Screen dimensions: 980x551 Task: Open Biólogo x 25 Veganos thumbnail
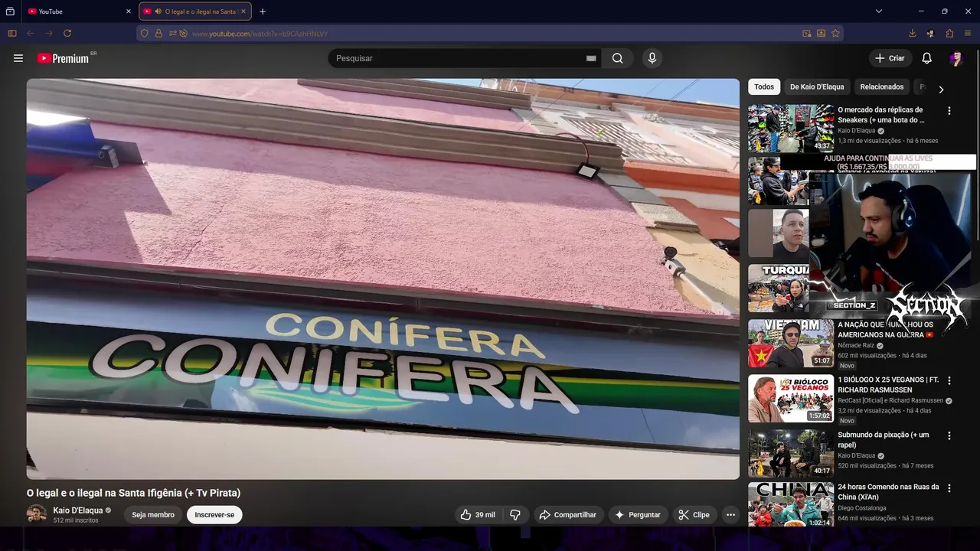tap(791, 398)
